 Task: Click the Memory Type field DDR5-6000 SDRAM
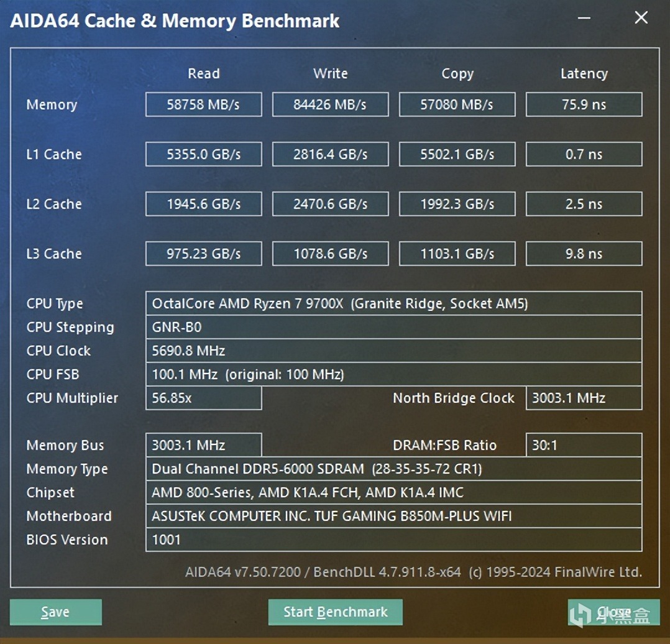click(x=393, y=469)
